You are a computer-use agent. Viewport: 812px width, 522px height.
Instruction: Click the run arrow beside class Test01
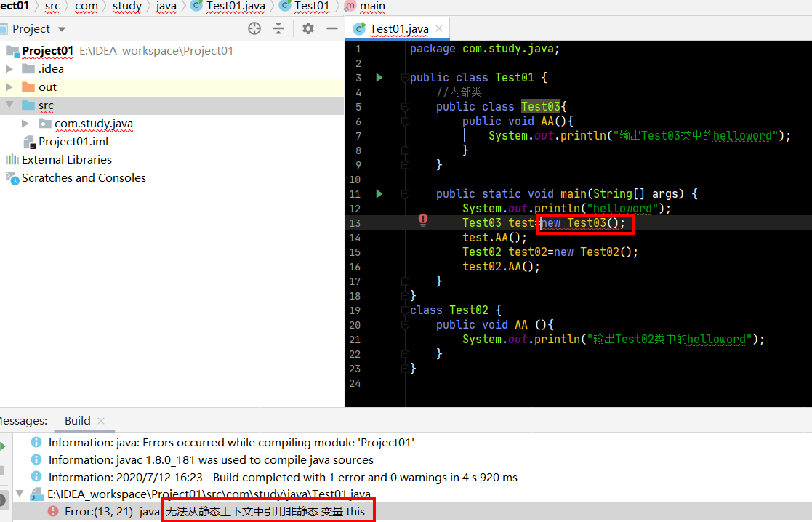(379, 78)
